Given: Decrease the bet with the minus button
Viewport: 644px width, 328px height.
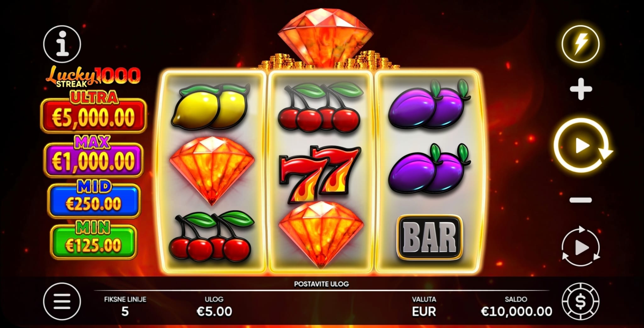Looking at the screenshot, I should tap(581, 200).
